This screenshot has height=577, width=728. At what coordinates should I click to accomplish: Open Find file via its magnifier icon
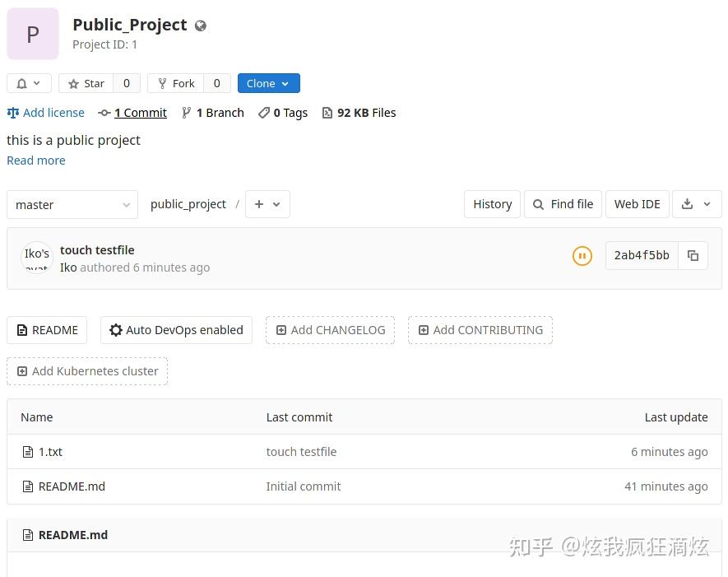538,203
